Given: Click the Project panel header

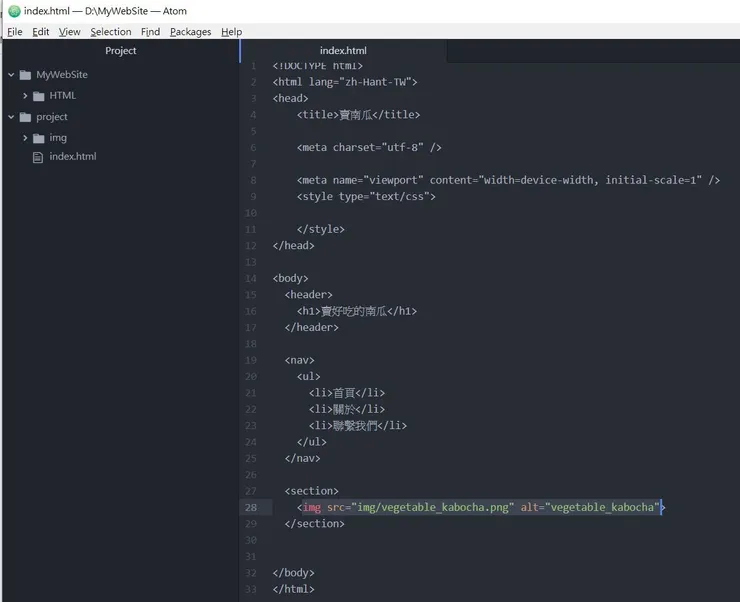Looking at the screenshot, I should [121, 50].
